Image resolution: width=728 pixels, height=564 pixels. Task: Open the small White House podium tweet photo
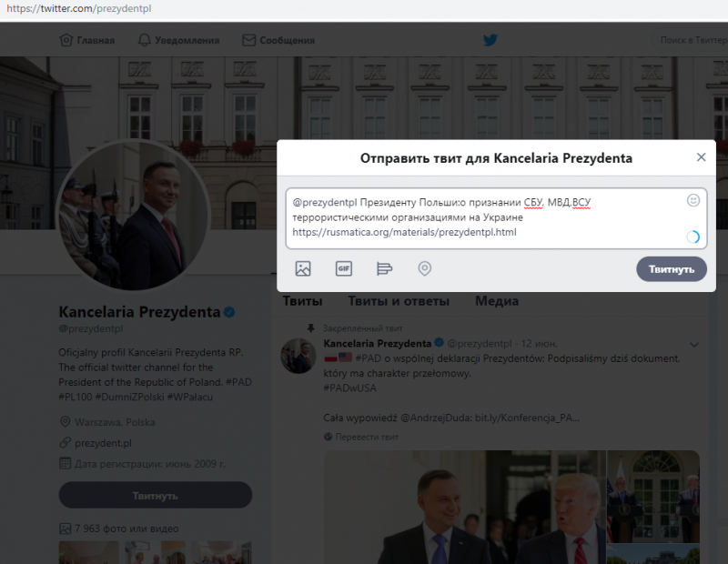[653, 496]
